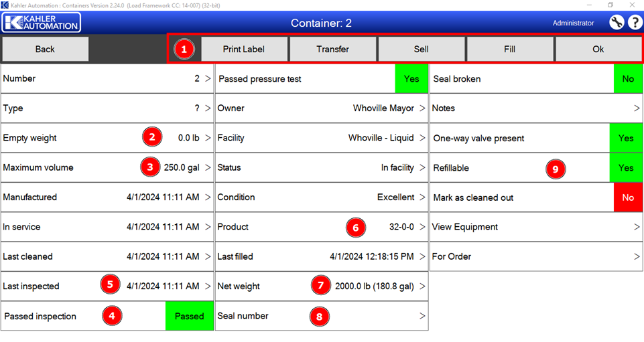Image resolution: width=644 pixels, height=342 pixels.
Task: Expand Owner row chevron
Action: [422, 108]
